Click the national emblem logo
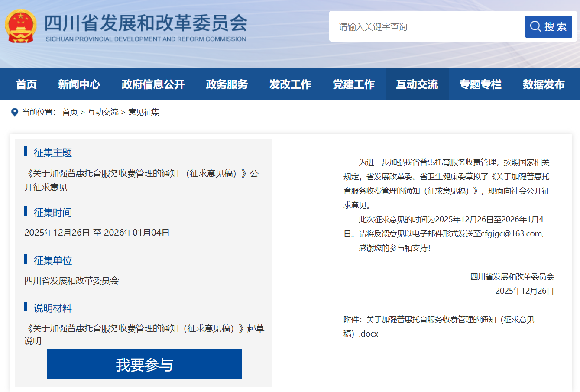 [20, 26]
